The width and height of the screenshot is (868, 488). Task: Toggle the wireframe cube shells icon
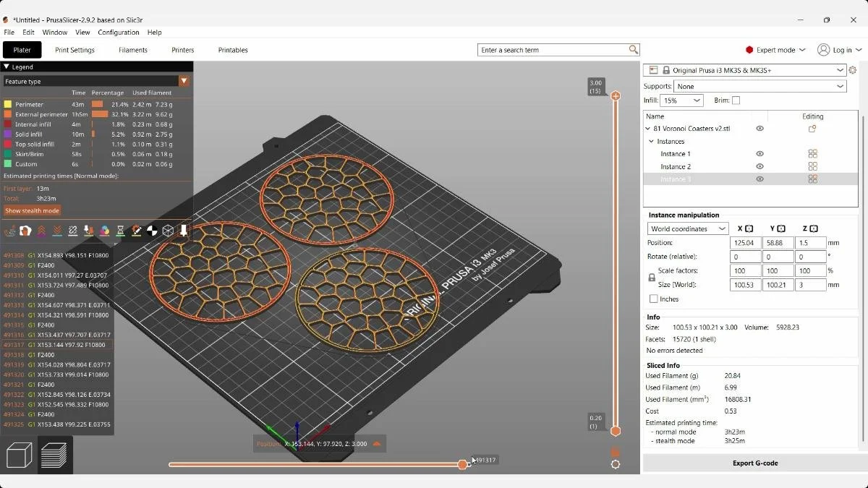168,231
